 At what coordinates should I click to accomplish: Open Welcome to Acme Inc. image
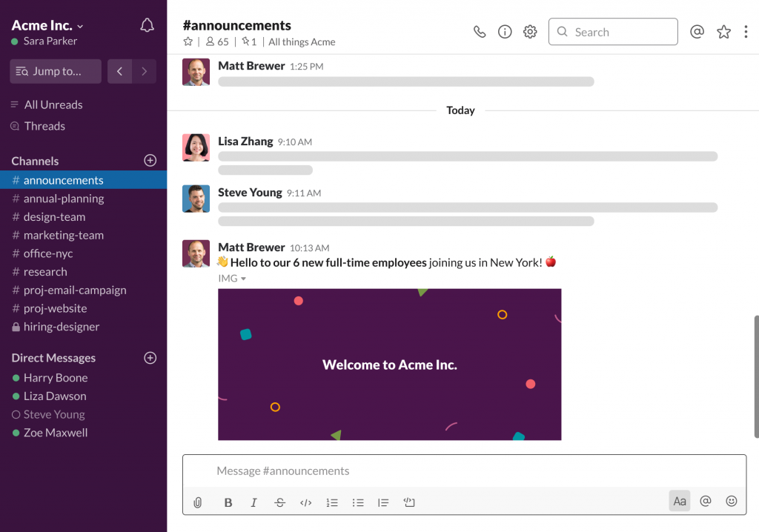click(390, 365)
